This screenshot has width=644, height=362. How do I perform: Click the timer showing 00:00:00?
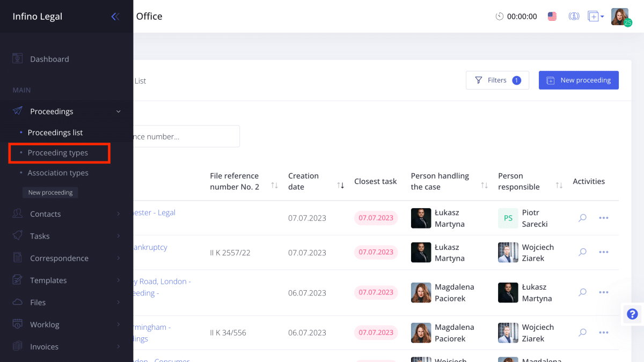pyautogui.click(x=516, y=16)
